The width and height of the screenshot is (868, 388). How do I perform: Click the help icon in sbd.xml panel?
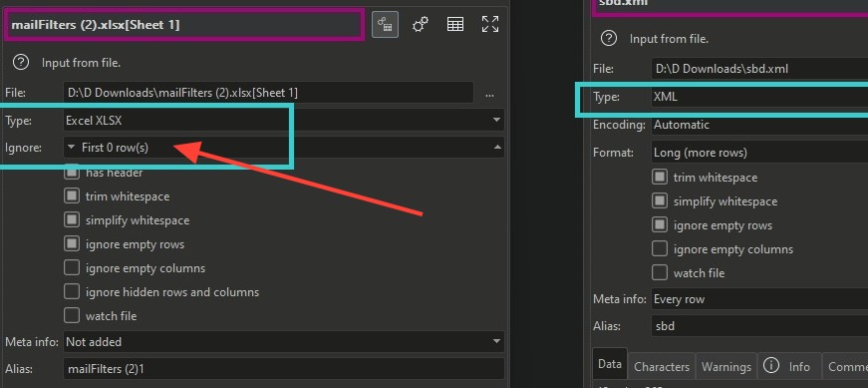click(608, 38)
